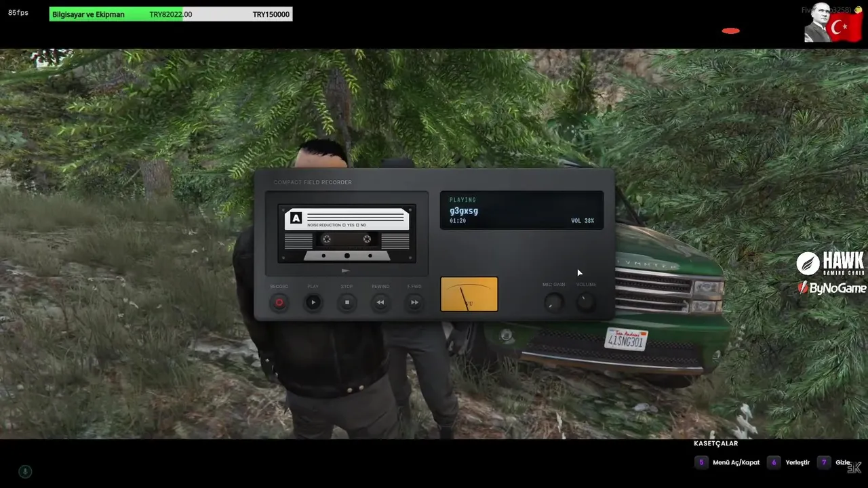Image resolution: width=868 pixels, height=488 pixels.
Task: Rewind the tape with the Rewind button
Action: tap(380, 303)
